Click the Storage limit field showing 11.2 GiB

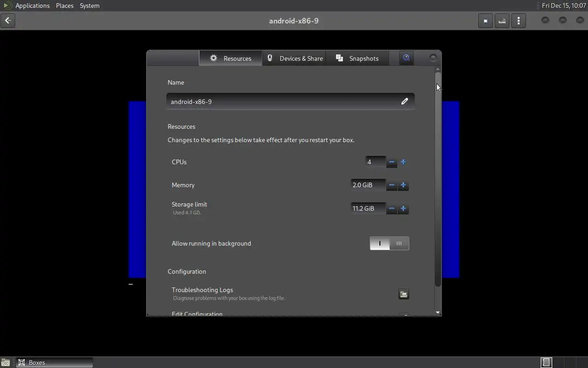[368, 208]
